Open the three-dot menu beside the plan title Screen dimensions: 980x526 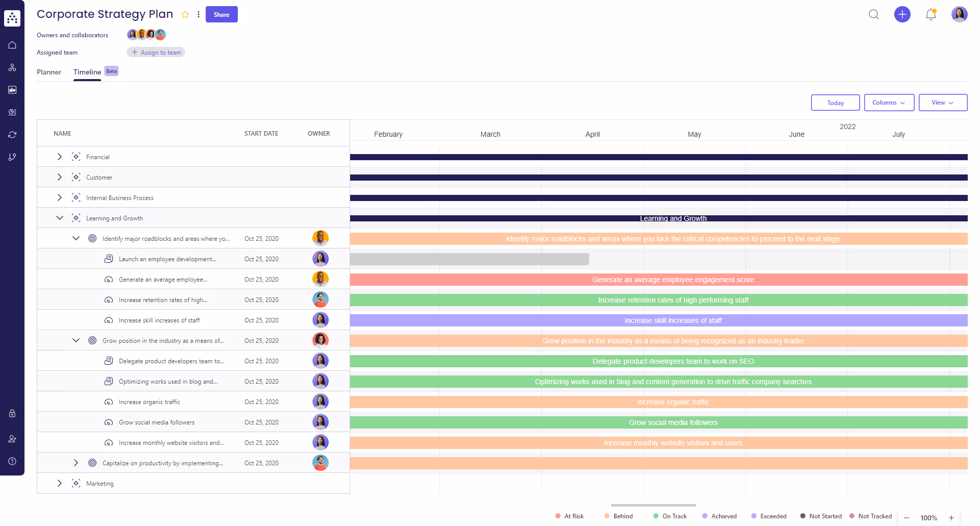199,14
